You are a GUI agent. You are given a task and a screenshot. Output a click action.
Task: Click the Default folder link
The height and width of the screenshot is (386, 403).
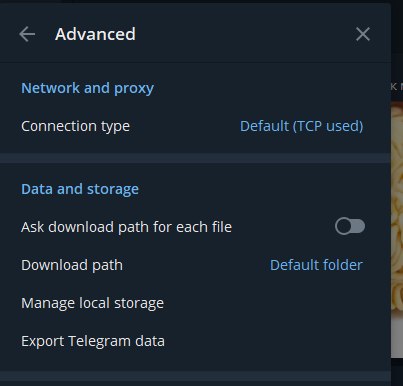pyautogui.click(x=316, y=265)
